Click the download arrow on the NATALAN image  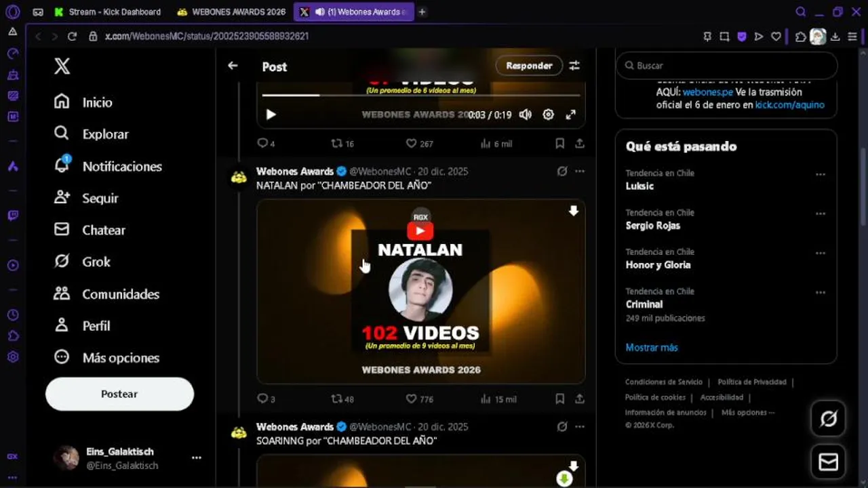pos(573,211)
